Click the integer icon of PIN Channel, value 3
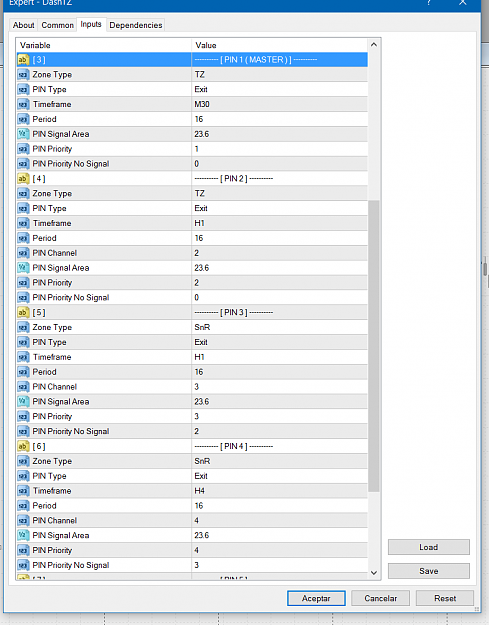The height and width of the screenshot is (625, 489). pos(23,387)
